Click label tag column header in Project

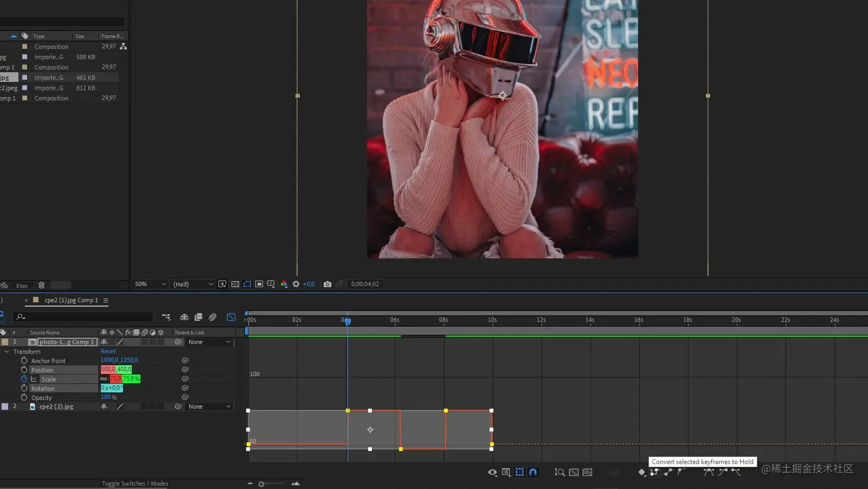tap(25, 36)
